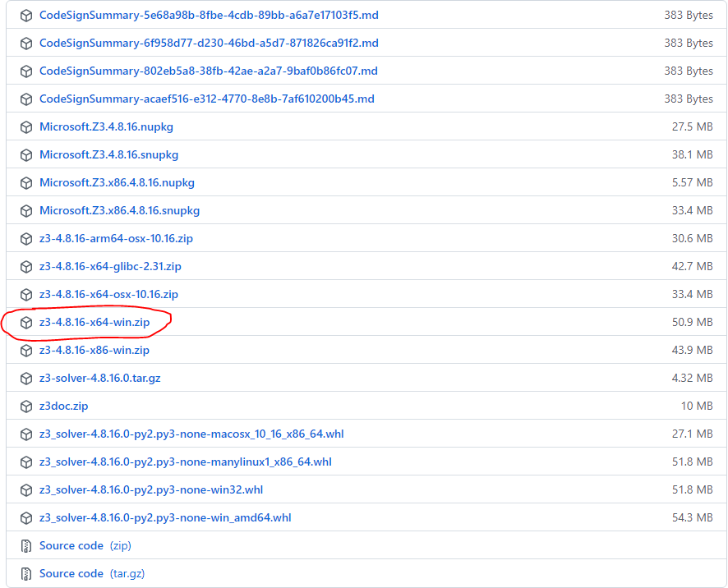This screenshot has height=588, width=728.
Task: Click the 50.9 MB size of x64-win.zip
Action: point(692,322)
